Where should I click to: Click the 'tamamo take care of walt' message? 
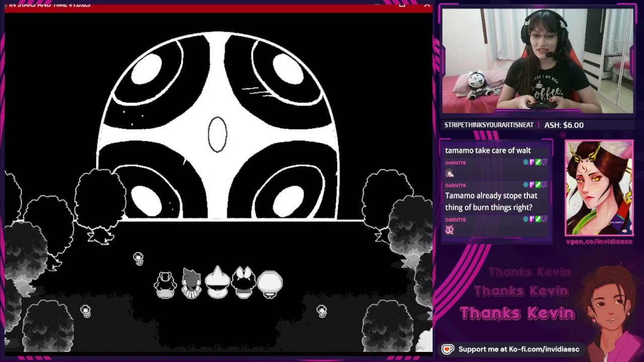point(488,150)
